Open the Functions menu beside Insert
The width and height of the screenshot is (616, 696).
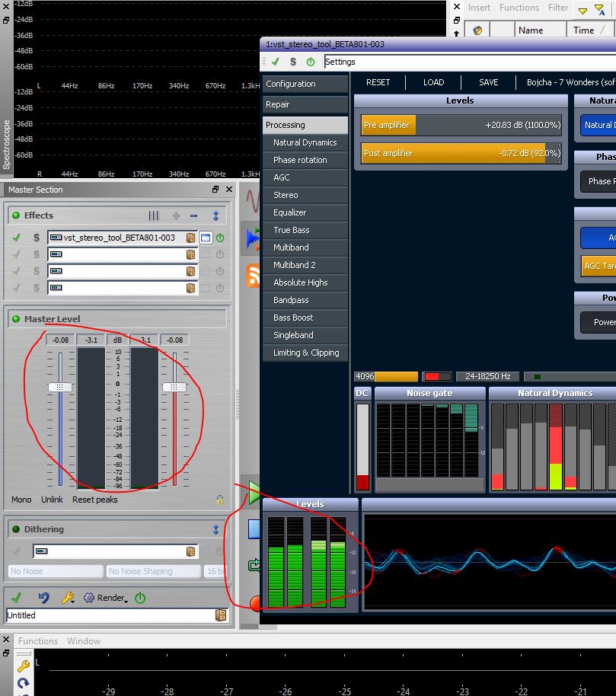pyautogui.click(x=519, y=8)
